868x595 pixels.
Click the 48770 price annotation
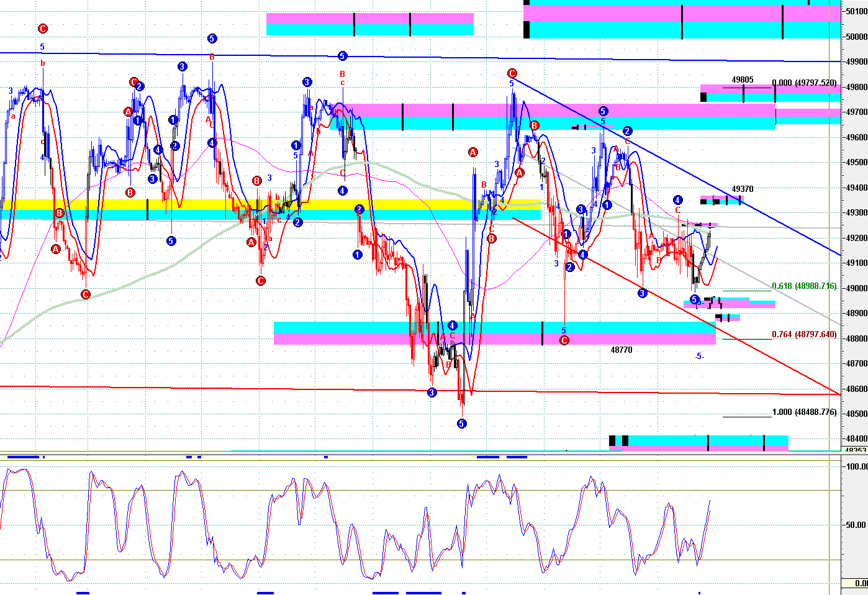(622, 350)
